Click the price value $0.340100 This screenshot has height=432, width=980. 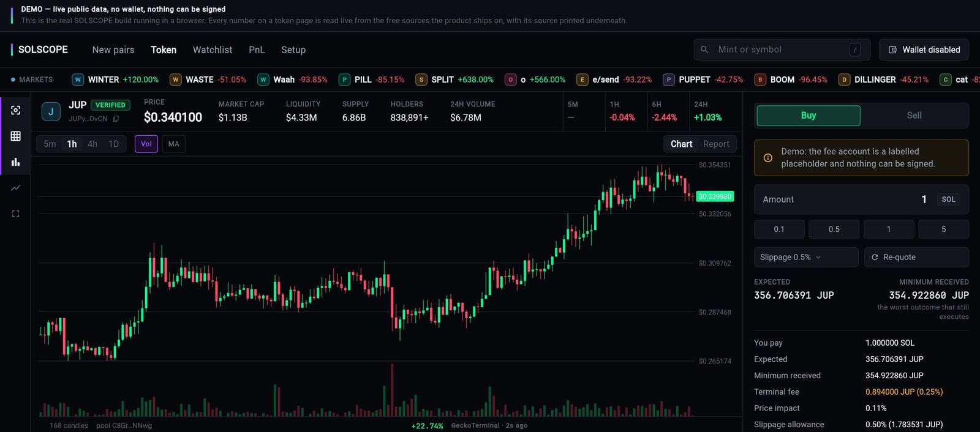click(173, 117)
